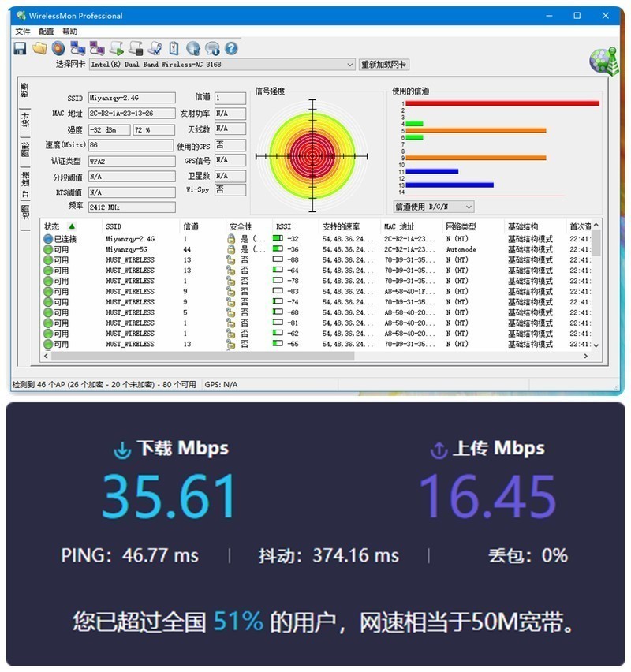Screen dimensions: 631x672
Task: Click the start logging scroll icon with green arrow
Action: (118, 47)
